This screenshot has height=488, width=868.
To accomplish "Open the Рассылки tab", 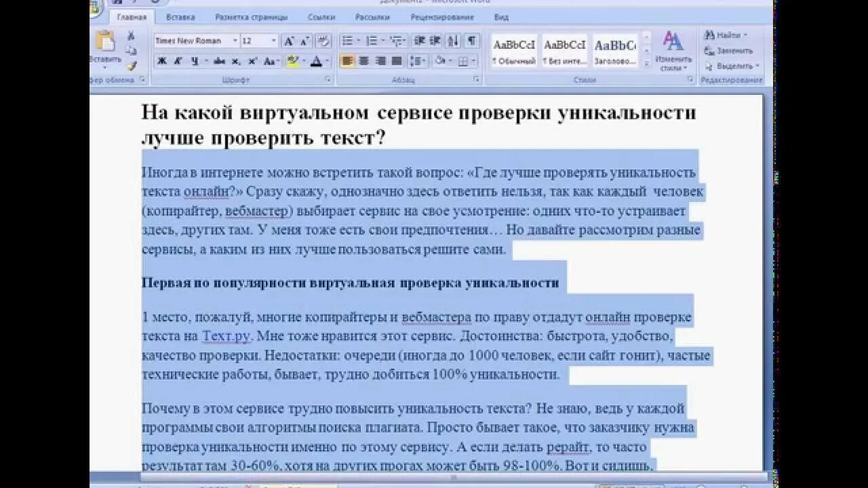I will [x=372, y=17].
